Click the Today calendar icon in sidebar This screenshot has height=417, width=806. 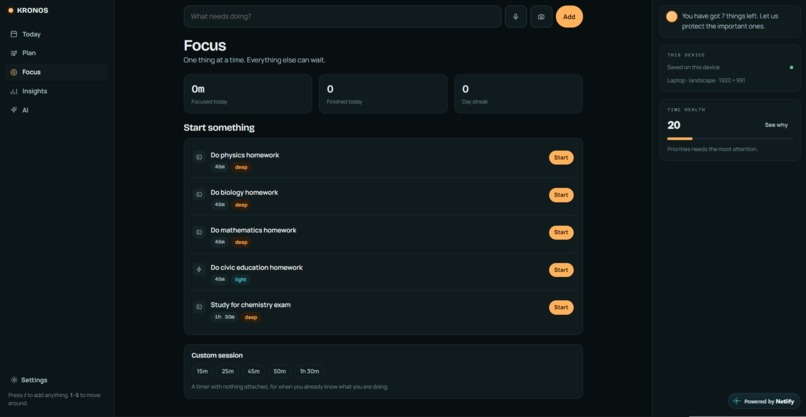[x=14, y=34]
